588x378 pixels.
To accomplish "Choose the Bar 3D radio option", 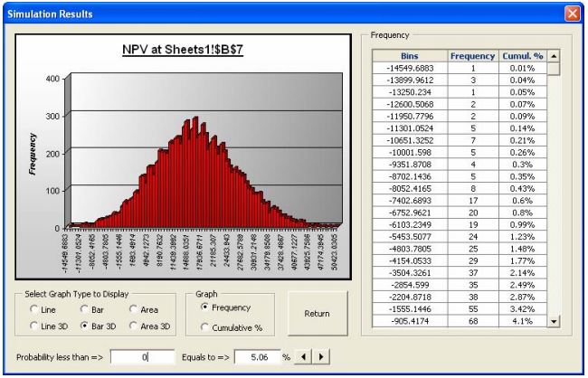I will 99,326.
